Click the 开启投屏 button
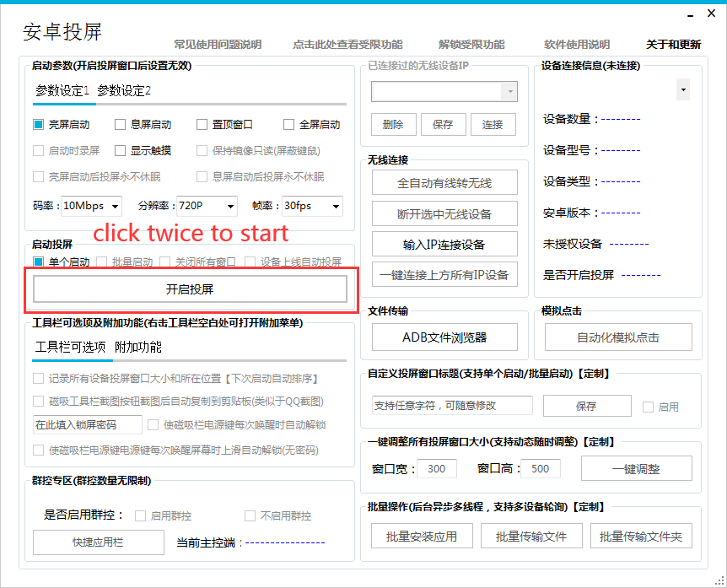727x588 pixels. click(x=190, y=289)
